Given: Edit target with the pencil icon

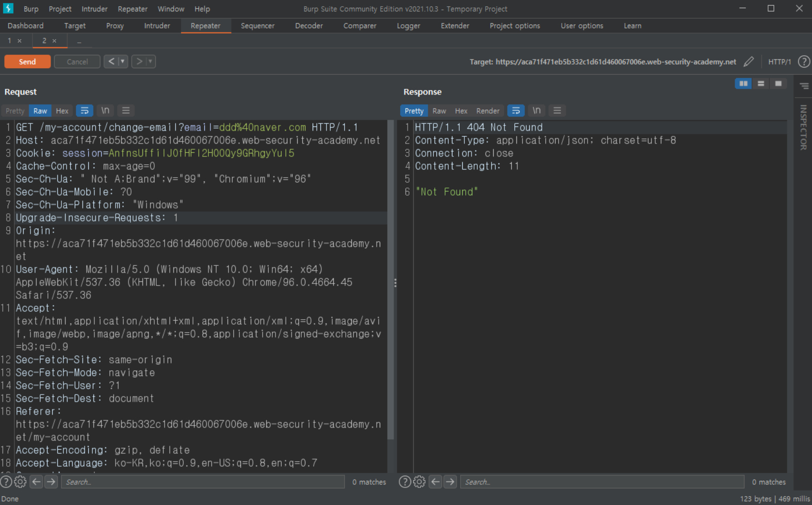Looking at the screenshot, I should 749,62.
